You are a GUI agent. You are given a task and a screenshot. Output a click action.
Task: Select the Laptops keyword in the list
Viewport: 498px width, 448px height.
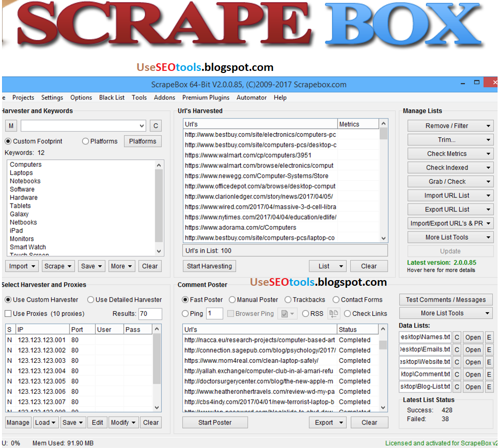[x=21, y=172]
